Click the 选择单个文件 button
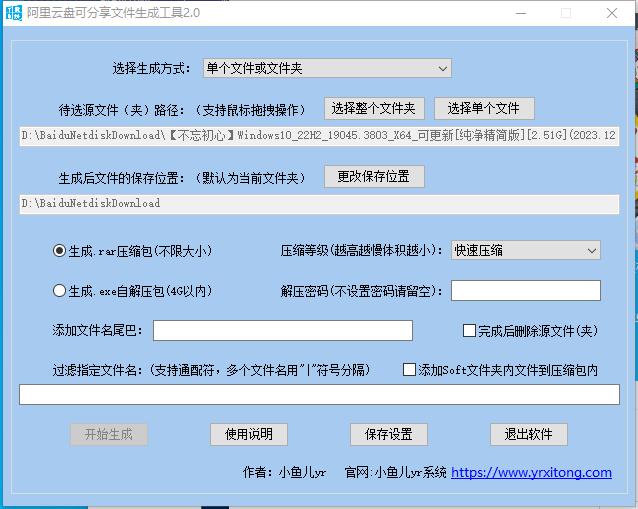 pyautogui.click(x=484, y=108)
